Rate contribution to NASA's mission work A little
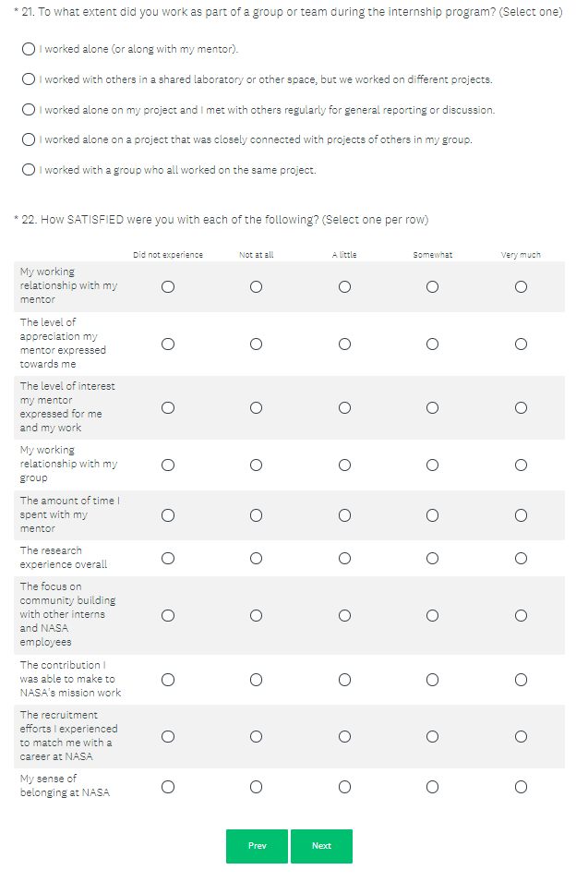The image size is (588, 882). click(344, 680)
